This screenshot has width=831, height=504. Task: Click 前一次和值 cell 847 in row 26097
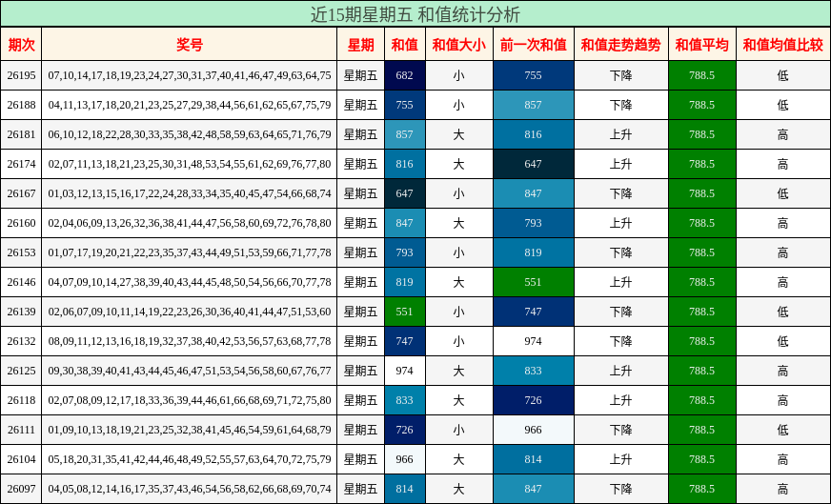pos(533,489)
